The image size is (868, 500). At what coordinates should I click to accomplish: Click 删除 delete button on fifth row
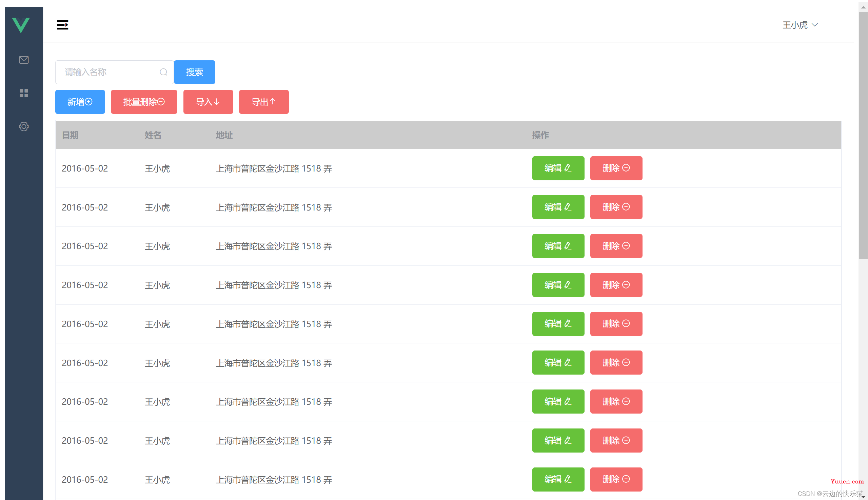(x=616, y=324)
